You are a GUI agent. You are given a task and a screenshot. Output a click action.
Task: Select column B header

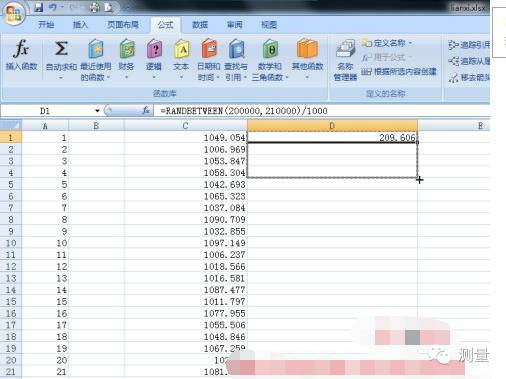pyautogui.click(x=96, y=126)
